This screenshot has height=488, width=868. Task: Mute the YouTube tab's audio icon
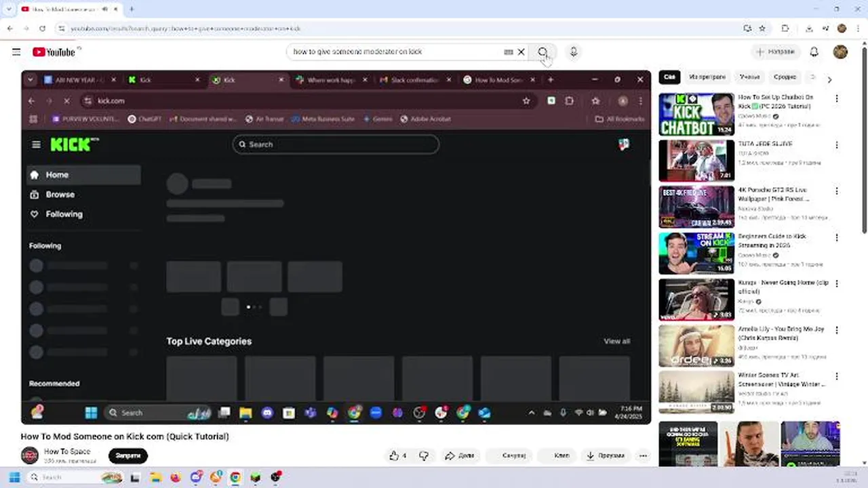point(104,9)
